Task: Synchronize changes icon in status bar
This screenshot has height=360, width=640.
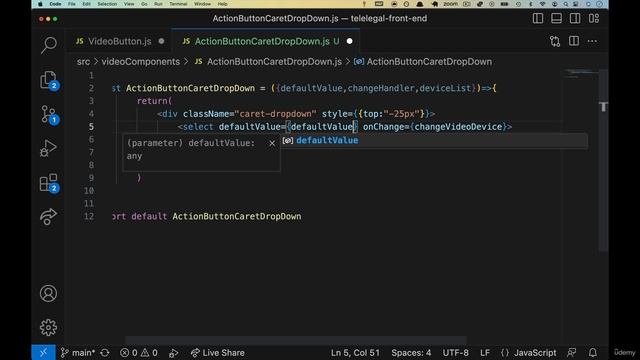Action: (x=105, y=353)
